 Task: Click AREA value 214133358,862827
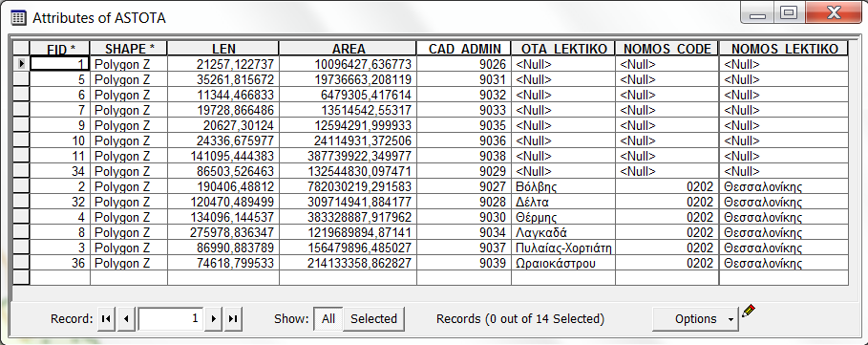click(x=349, y=263)
